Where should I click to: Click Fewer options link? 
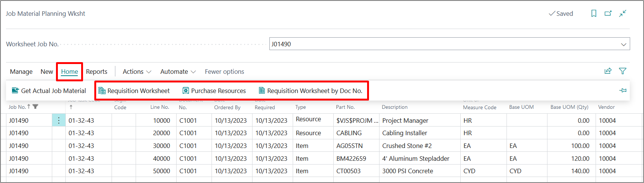[224, 72]
